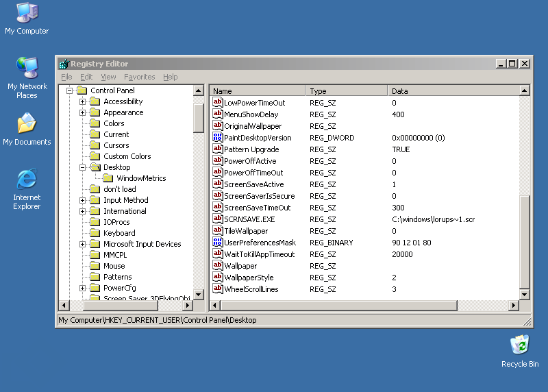
Task: Expand the Input Method key
Action: click(82, 200)
